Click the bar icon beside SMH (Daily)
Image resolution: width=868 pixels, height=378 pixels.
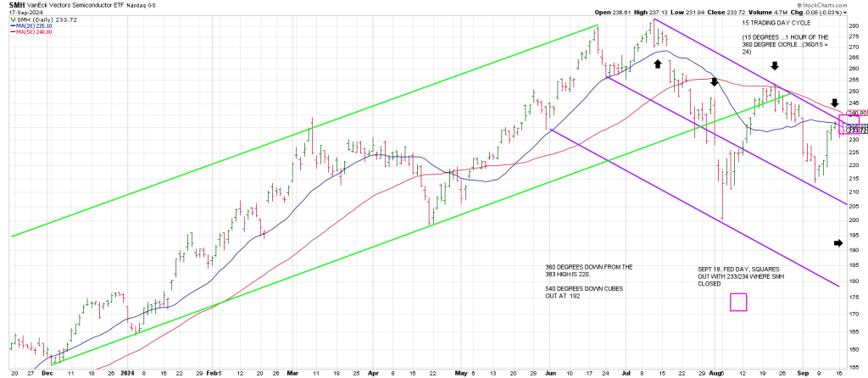click(12, 18)
